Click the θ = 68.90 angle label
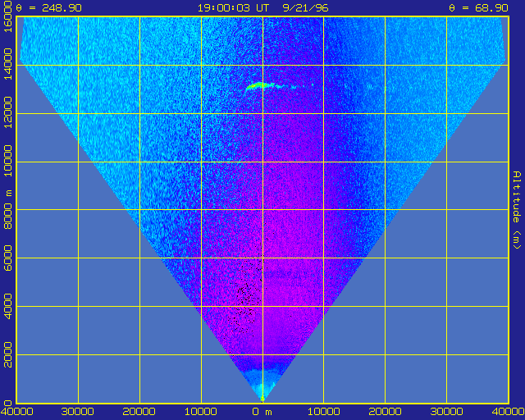 (478, 7)
